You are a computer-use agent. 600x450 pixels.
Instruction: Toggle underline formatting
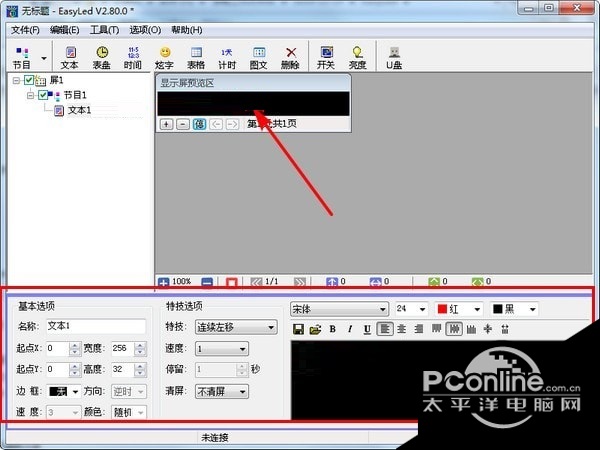tap(367, 329)
